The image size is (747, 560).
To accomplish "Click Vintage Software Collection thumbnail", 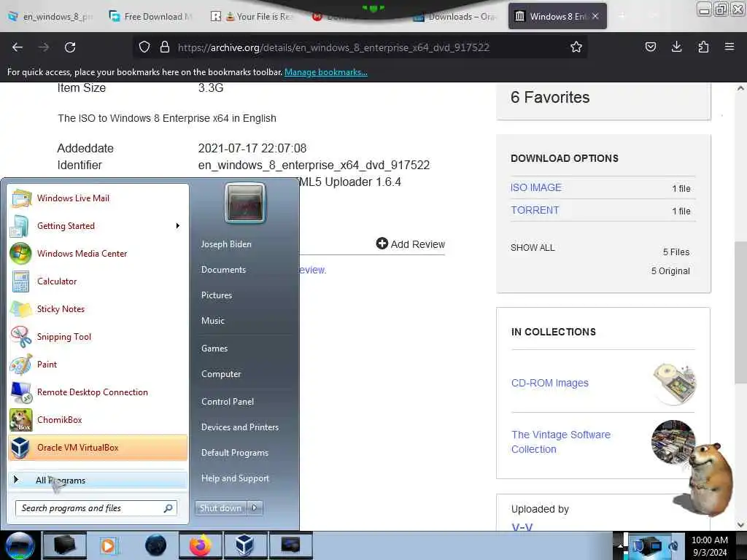I will point(673,442).
